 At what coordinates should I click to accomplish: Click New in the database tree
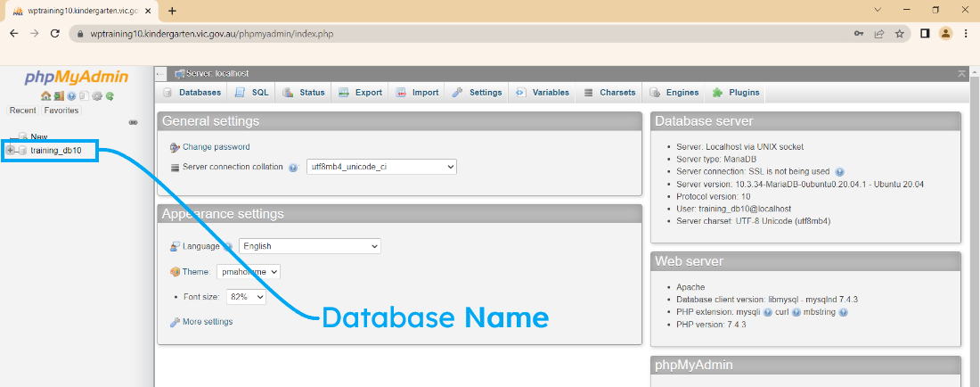pos(38,136)
